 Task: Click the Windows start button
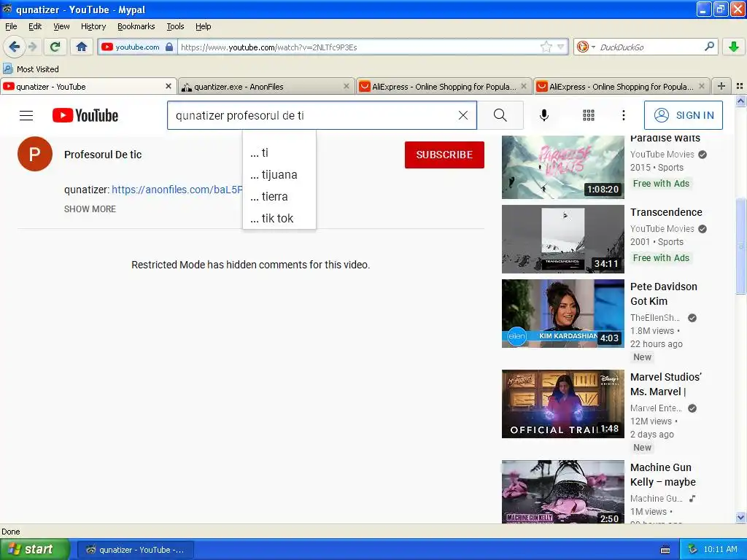point(34,550)
